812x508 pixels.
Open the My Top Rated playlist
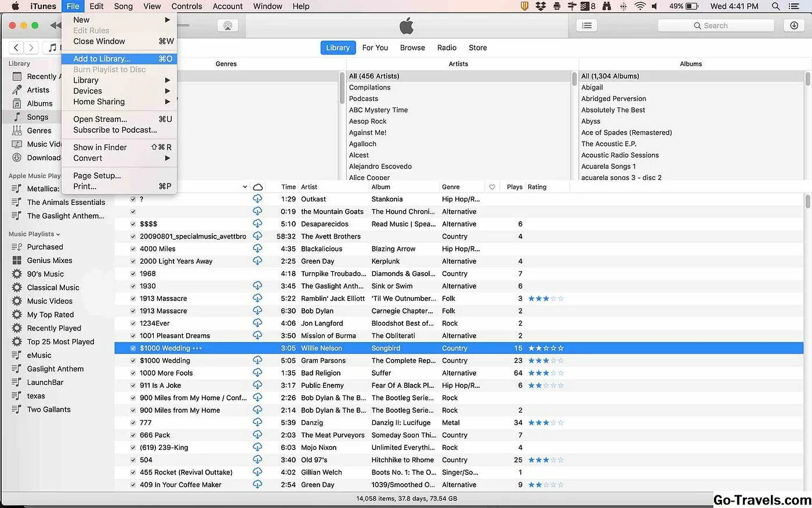[50, 315]
